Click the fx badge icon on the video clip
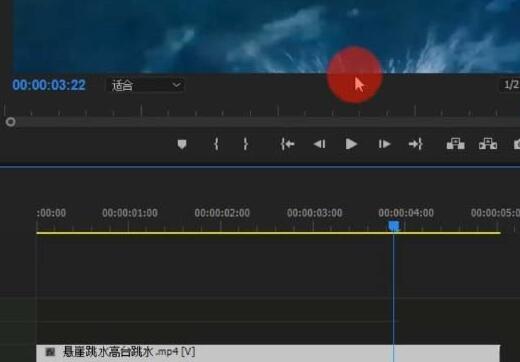 pos(50,352)
